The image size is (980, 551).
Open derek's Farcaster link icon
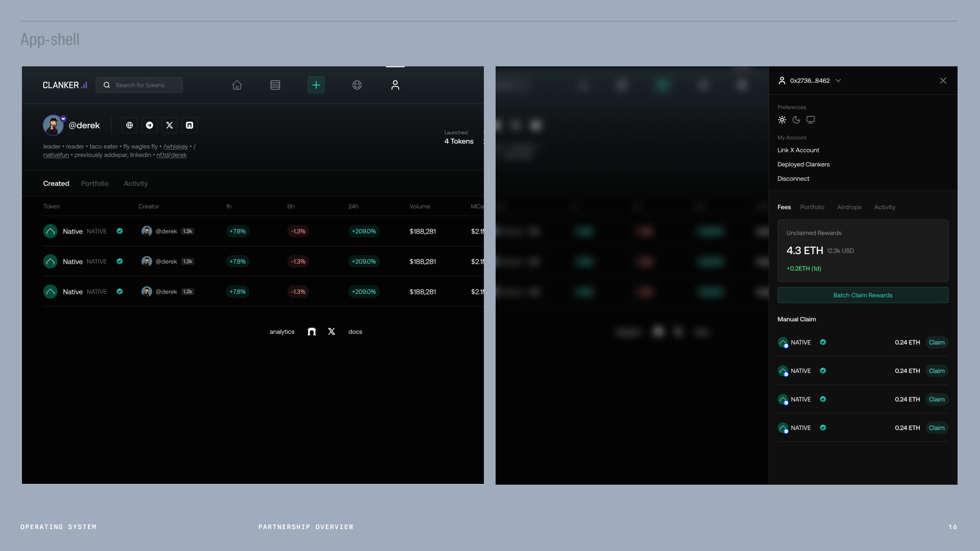click(189, 126)
